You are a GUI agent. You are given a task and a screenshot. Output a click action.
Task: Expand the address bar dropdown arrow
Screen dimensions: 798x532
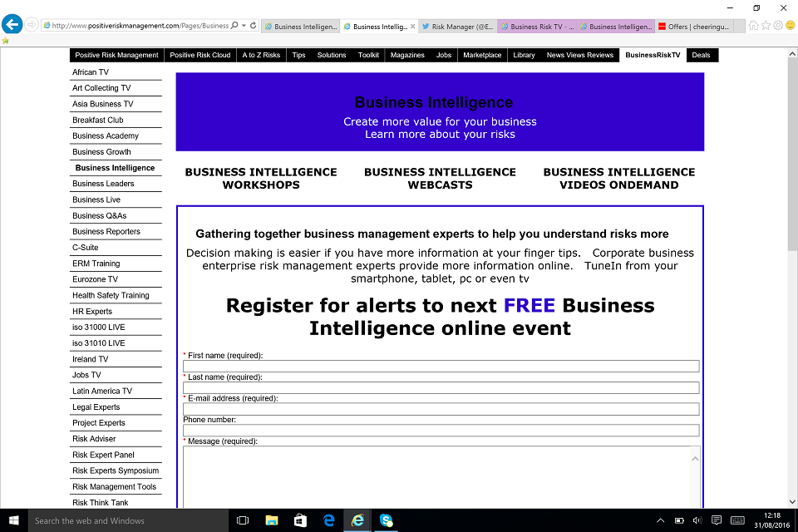pyautogui.click(x=244, y=26)
